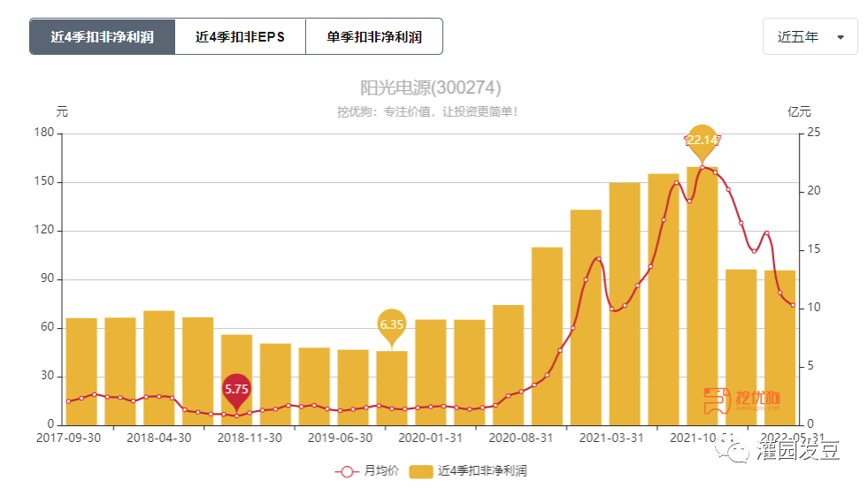
Task: Click the red 5.75 lowest price marker
Action: tap(236, 391)
